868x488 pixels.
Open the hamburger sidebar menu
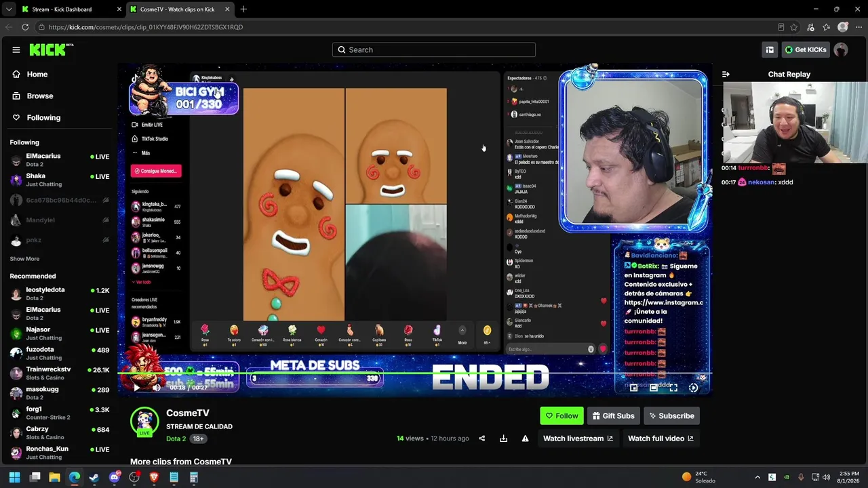[x=16, y=49]
